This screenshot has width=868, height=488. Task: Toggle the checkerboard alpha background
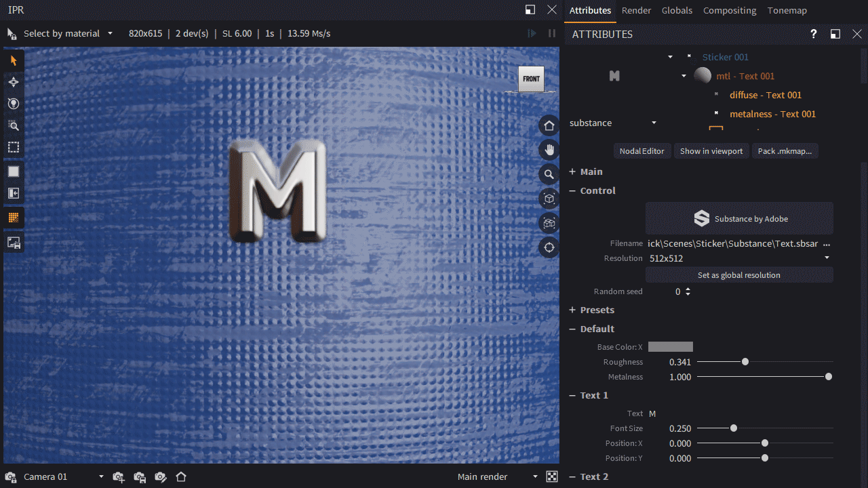(552, 477)
